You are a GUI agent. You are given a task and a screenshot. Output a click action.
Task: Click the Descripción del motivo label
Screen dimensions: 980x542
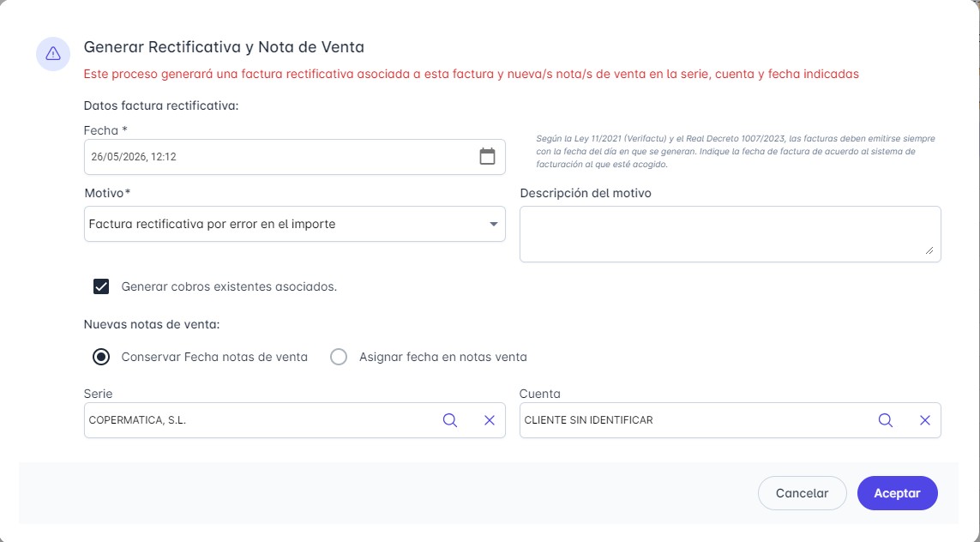coord(586,193)
